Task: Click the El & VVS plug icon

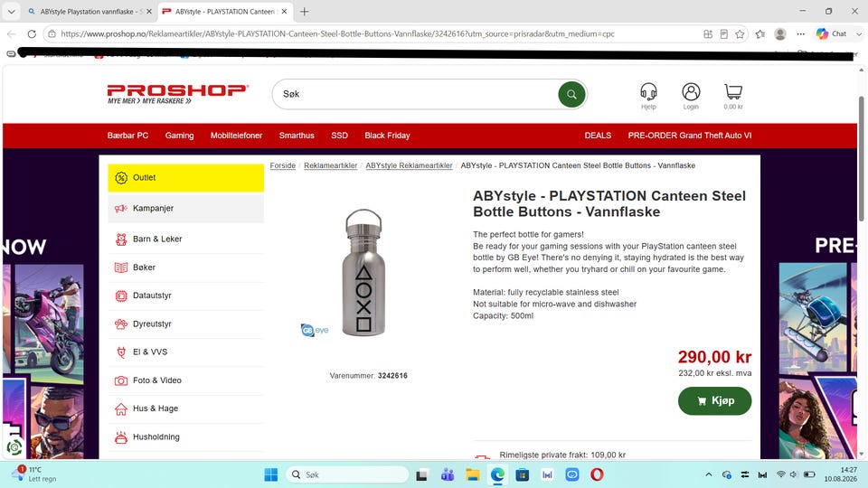Action: point(120,352)
